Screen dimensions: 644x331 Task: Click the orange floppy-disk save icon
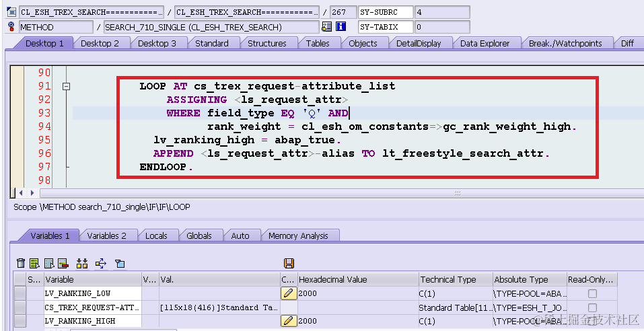click(289, 263)
